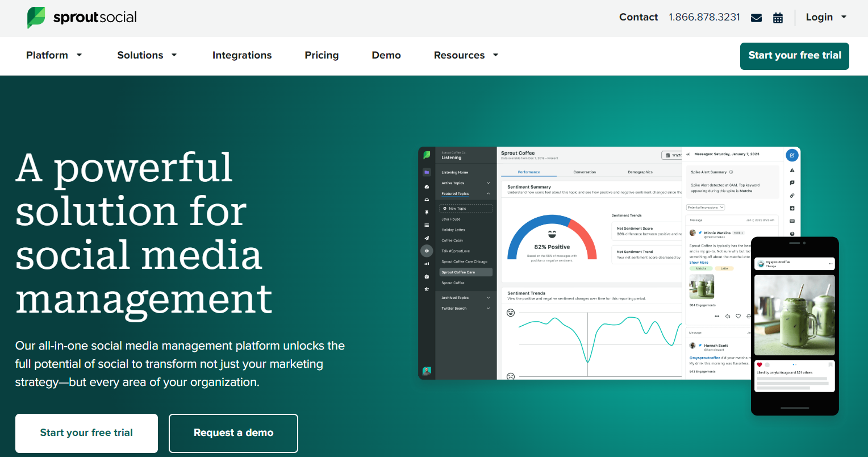868x457 pixels.
Task: Click the plus square icon in right rail
Action: tap(792, 209)
